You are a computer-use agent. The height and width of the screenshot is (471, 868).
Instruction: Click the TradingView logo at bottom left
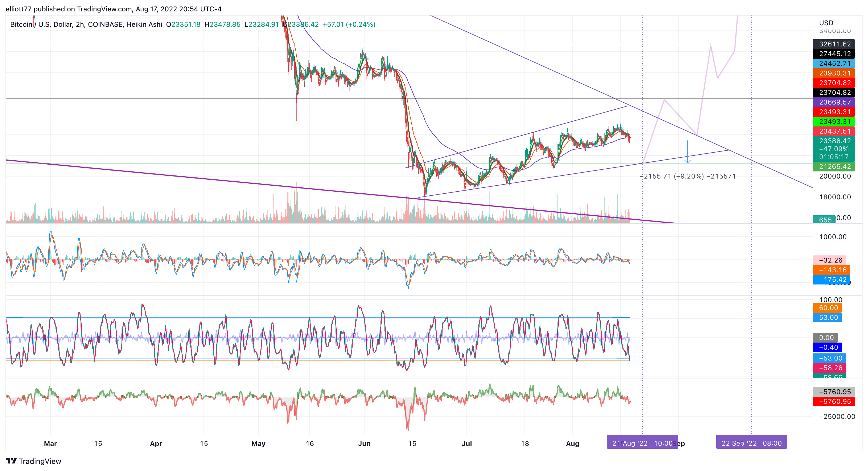click(x=33, y=461)
